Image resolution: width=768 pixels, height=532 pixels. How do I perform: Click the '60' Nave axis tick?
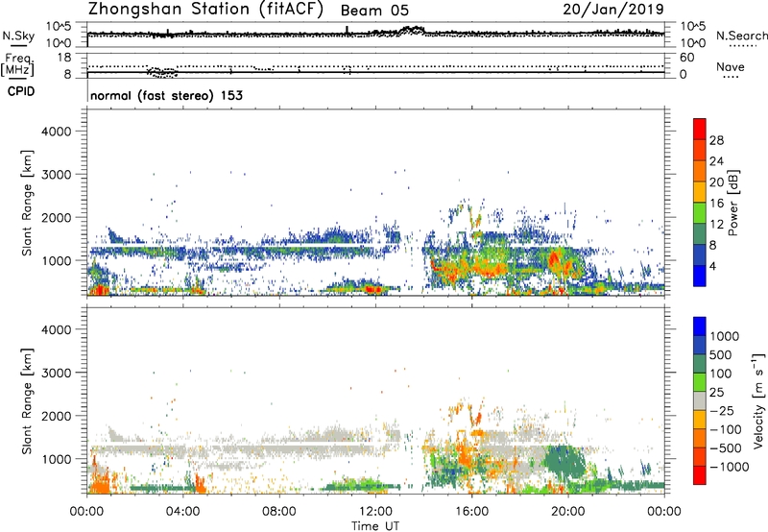(x=686, y=58)
